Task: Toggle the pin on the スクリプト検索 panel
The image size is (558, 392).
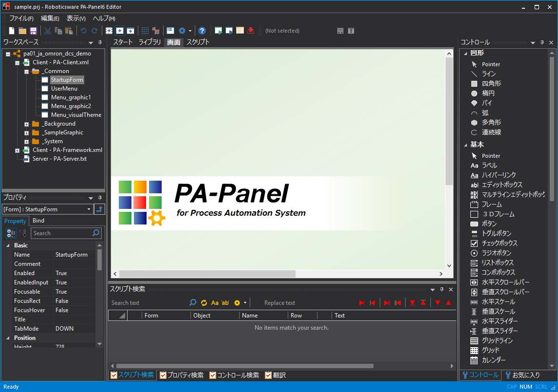Action: (442, 289)
